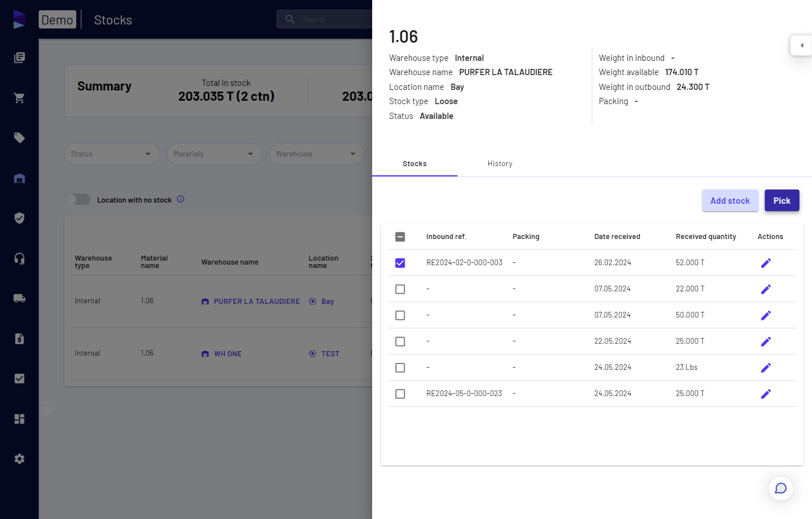Viewport: 812px width, 519px height.
Task: Check the 23 Lbs row checkbox
Action: tap(400, 368)
